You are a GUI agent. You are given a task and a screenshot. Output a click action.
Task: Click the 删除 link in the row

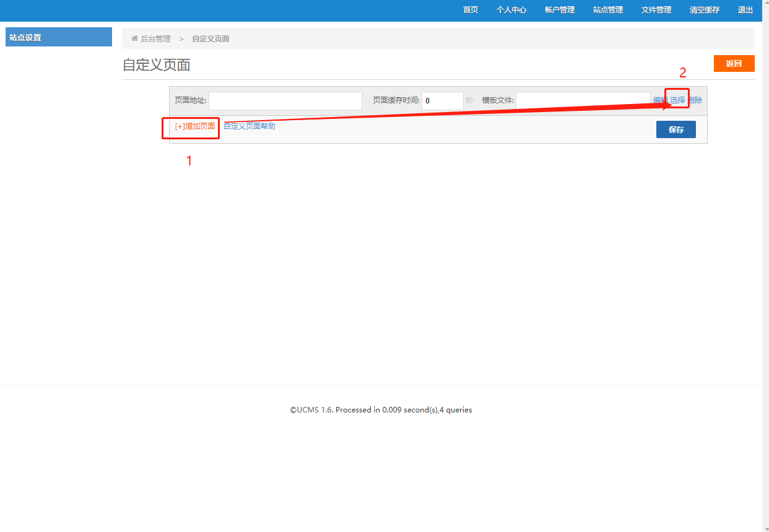(x=695, y=100)
